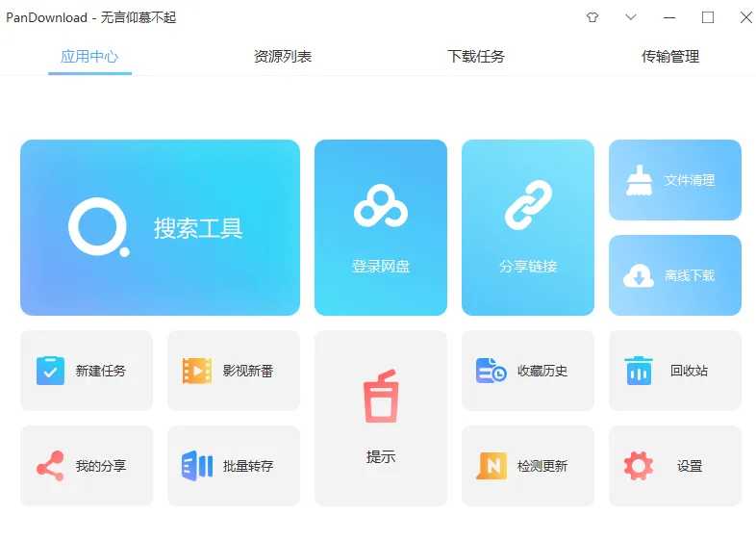Click the film strip icon 影视新番
756x541 pixels.
click(x=197, y=371)
